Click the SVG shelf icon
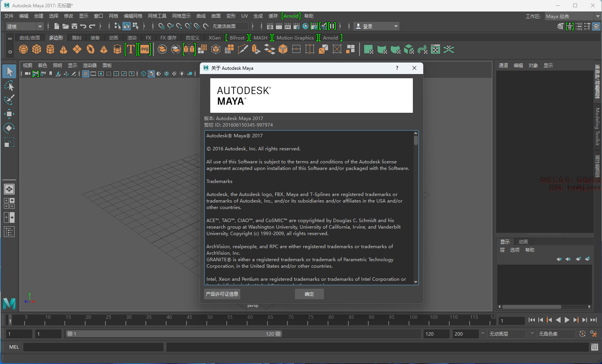The image size is (602, 364). (145, 49)
